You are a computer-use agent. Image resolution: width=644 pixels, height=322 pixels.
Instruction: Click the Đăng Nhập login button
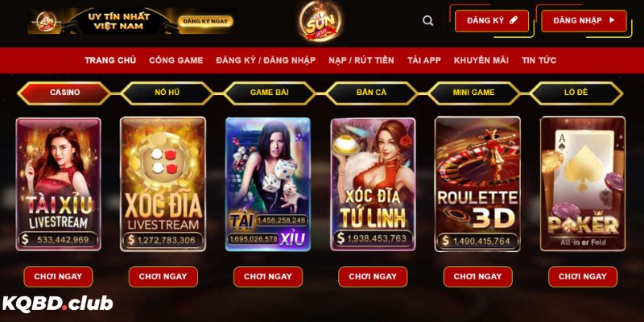pyautogui.click(x=584, y=21)
